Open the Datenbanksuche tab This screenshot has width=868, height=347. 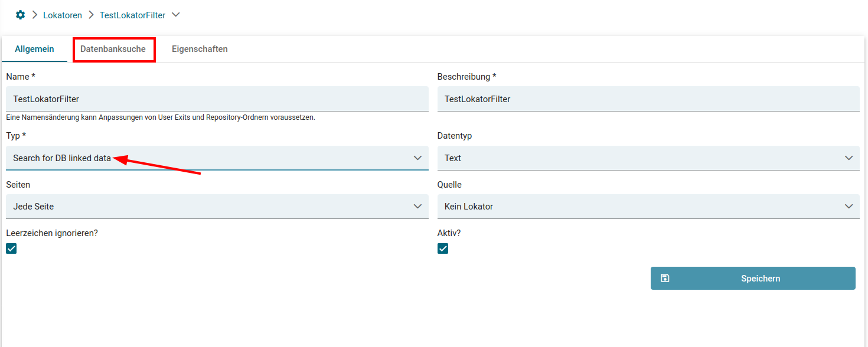[113, 49]
